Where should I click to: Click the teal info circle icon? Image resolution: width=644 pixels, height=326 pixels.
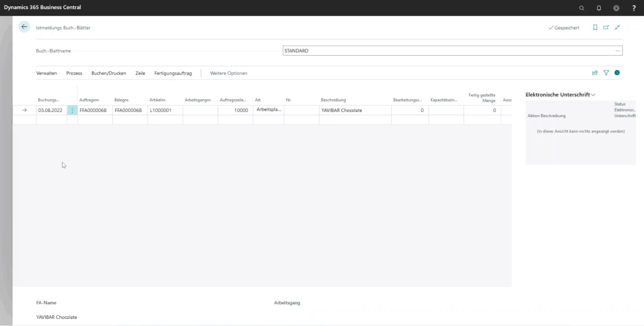[617, 72]
